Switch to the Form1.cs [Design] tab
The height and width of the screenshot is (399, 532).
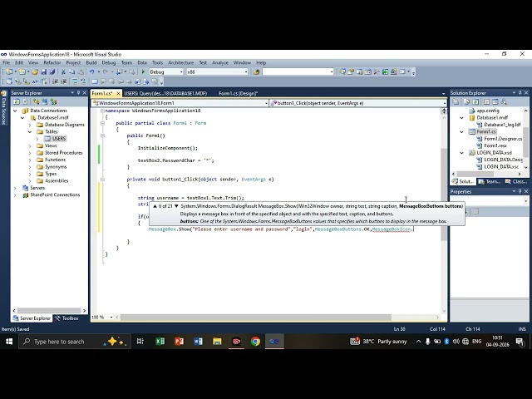click(x=239, y=93)
